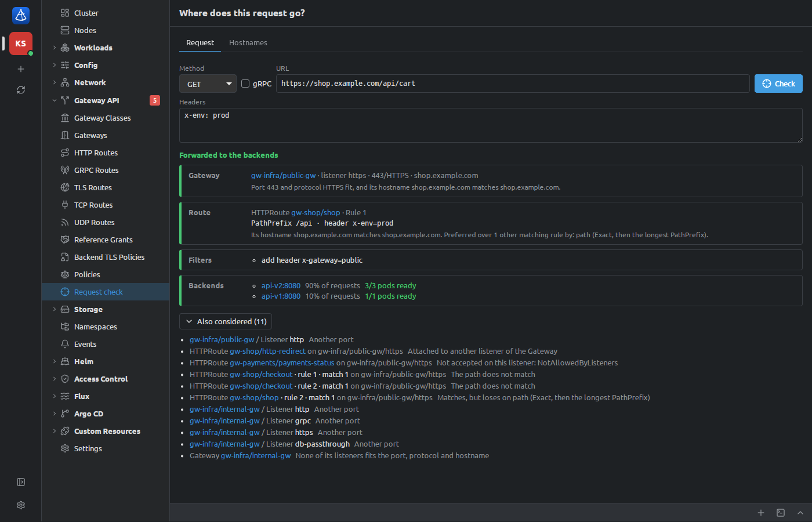Enable the gRPC checkbox
812x522 pixels.
tap(245, 84)
